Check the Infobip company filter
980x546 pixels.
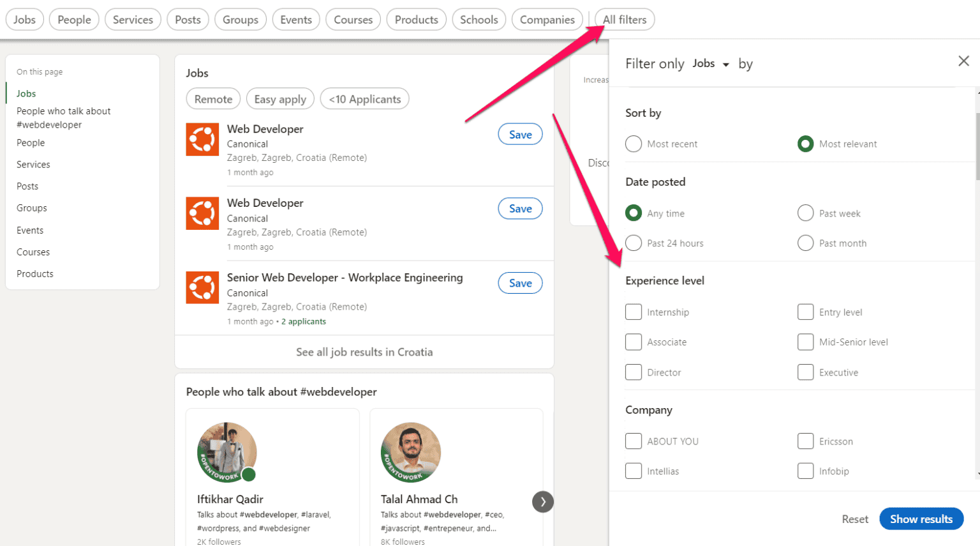(x=806, y=471)
